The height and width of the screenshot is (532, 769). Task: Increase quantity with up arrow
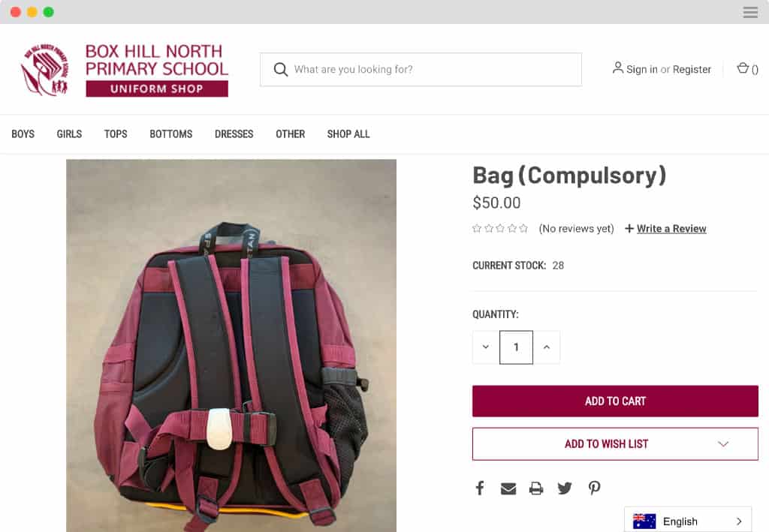pyautogui.click(x=547, y=347)
